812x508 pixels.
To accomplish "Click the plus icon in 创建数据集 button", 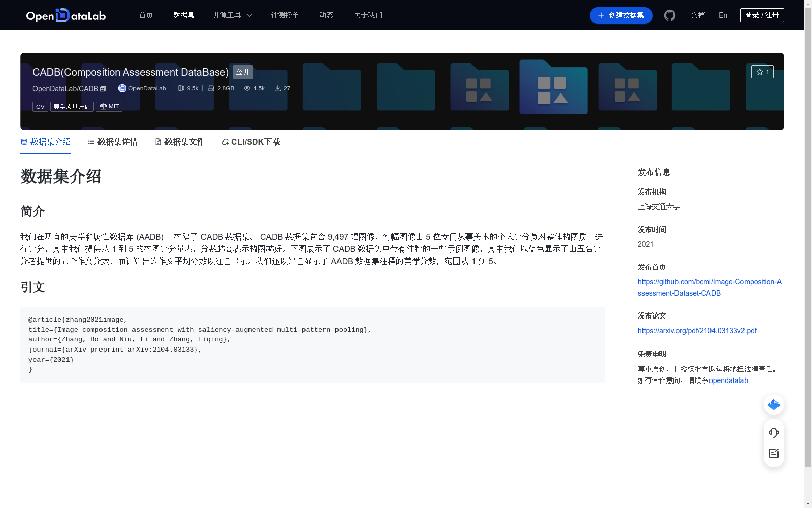I will pos(601,15).
